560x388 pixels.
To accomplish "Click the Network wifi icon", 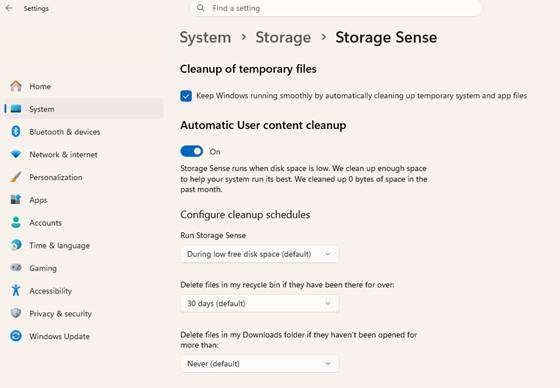I will (16, 154).
